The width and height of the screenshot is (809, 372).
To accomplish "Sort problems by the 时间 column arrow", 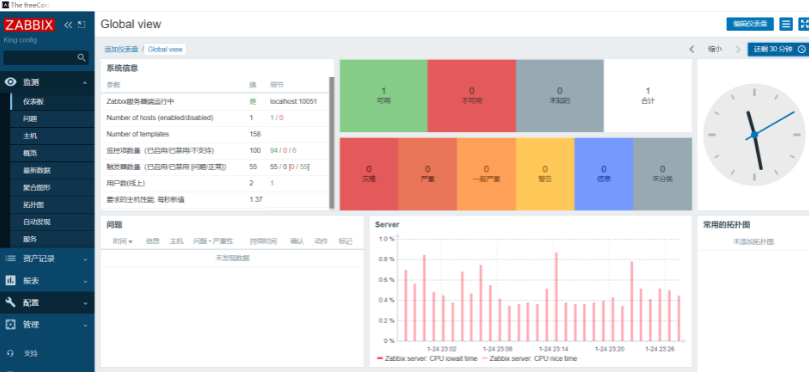I will coord(131,241).
